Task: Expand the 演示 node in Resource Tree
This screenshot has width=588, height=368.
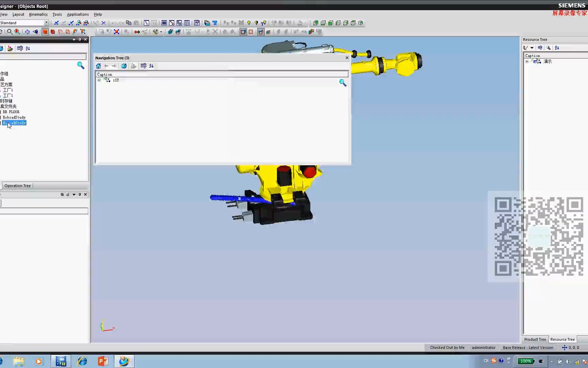Action: point(527,61)
